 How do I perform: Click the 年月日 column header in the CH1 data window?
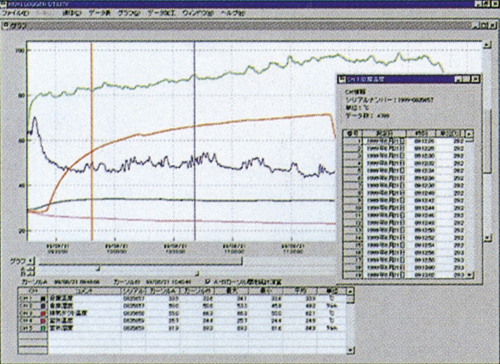point(384,133)
